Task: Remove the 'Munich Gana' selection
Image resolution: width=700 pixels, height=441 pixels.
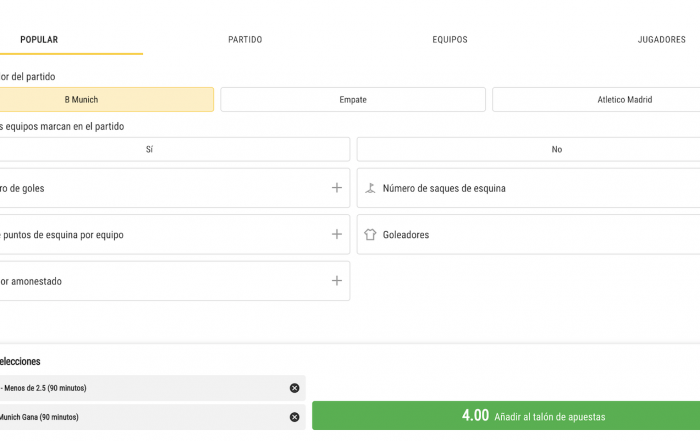Action: [294, 417]
